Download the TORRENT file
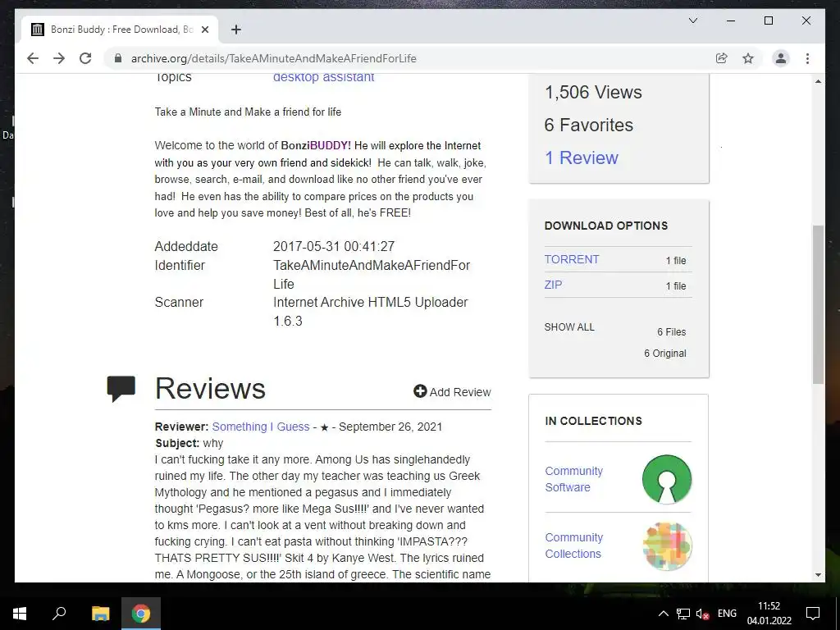840x630 pixels. point(572,259)
